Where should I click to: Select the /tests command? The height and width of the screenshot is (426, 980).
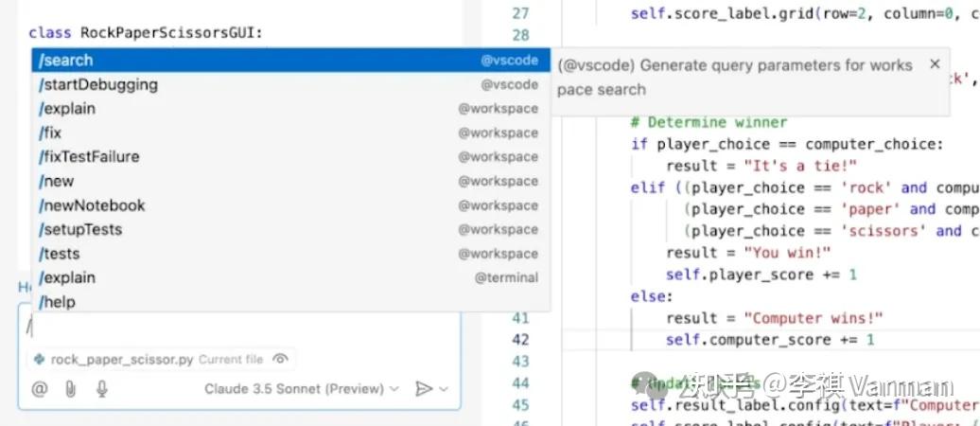click(x=290, y=254)
